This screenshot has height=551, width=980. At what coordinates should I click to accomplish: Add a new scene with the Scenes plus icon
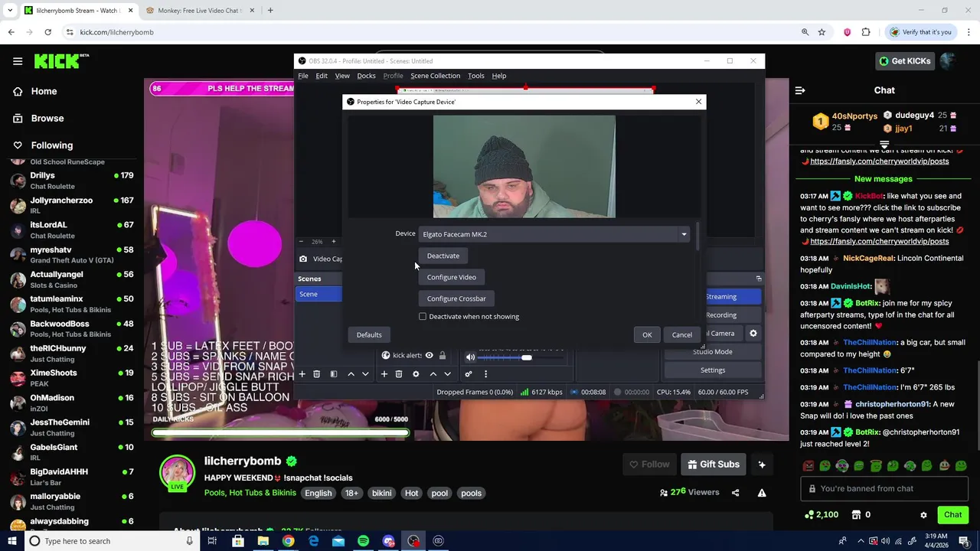pyautogui.click(x=302, y=374)
